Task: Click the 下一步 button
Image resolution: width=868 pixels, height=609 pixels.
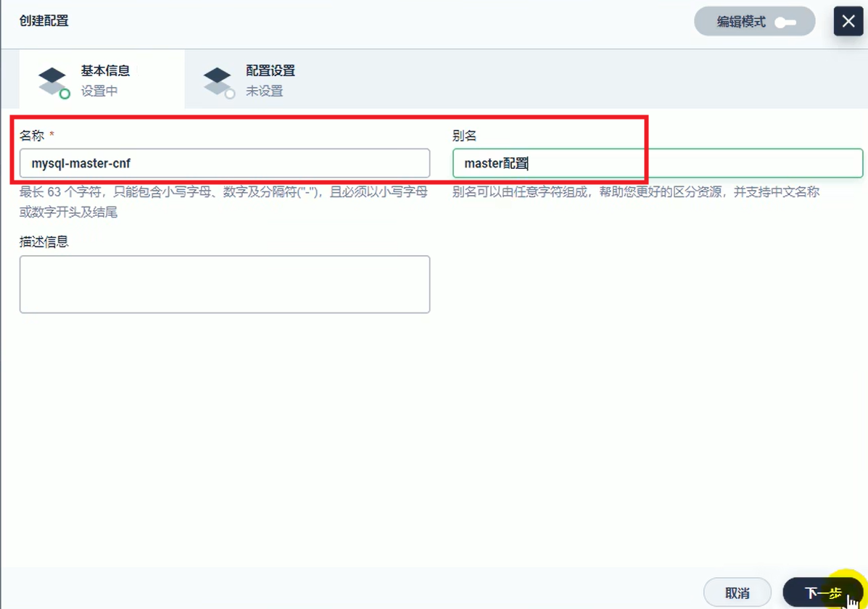Action: (x=823, y=593)
